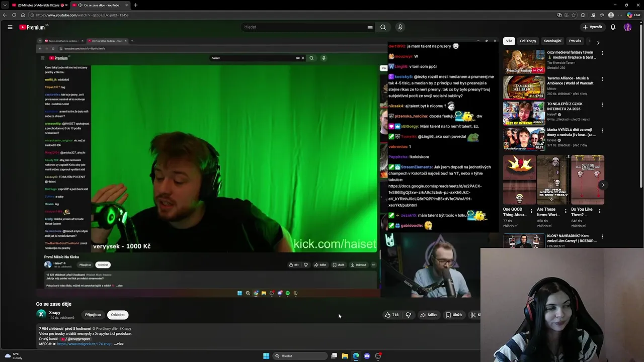Save video with Uložit button
Screen dimensions: 644x362
click(x=453, y=315)
